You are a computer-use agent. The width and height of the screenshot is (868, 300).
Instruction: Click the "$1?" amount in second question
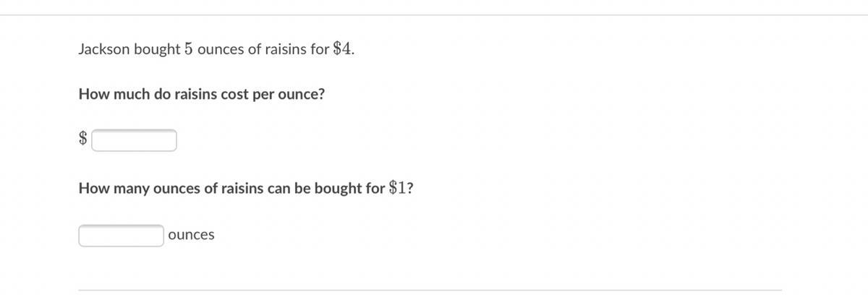point(401,188)
